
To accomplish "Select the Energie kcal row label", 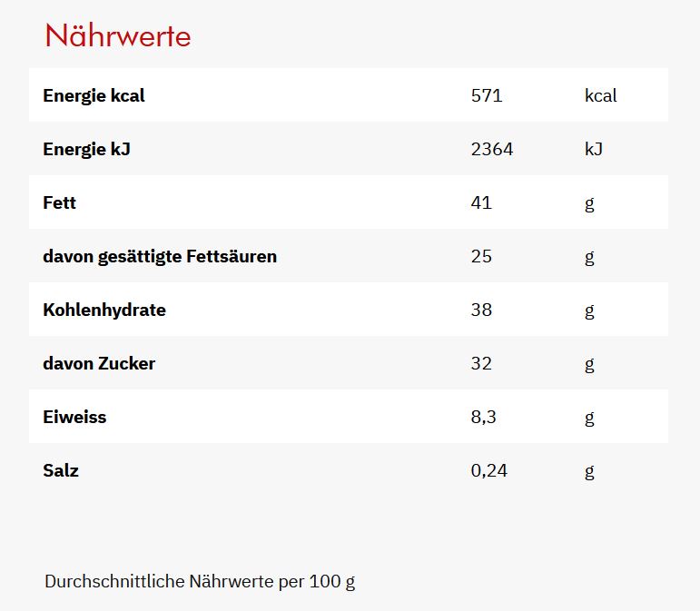I will (x=94, y=95).
